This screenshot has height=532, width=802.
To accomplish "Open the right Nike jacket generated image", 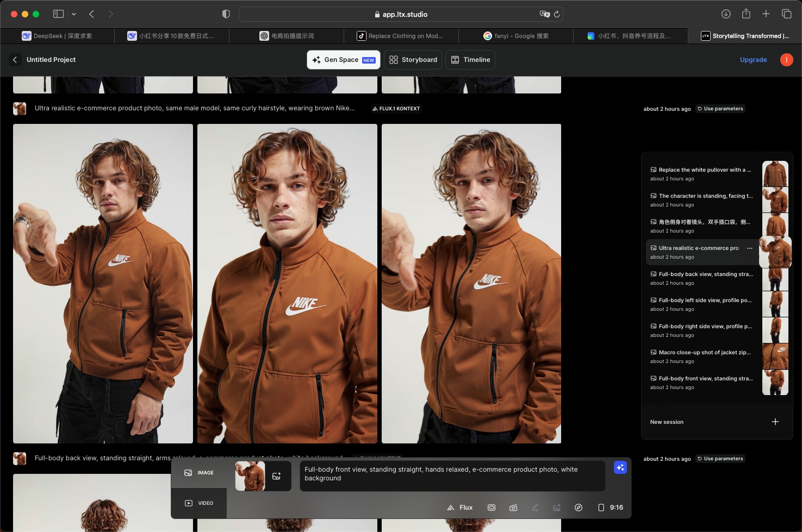I will (471, 283).
